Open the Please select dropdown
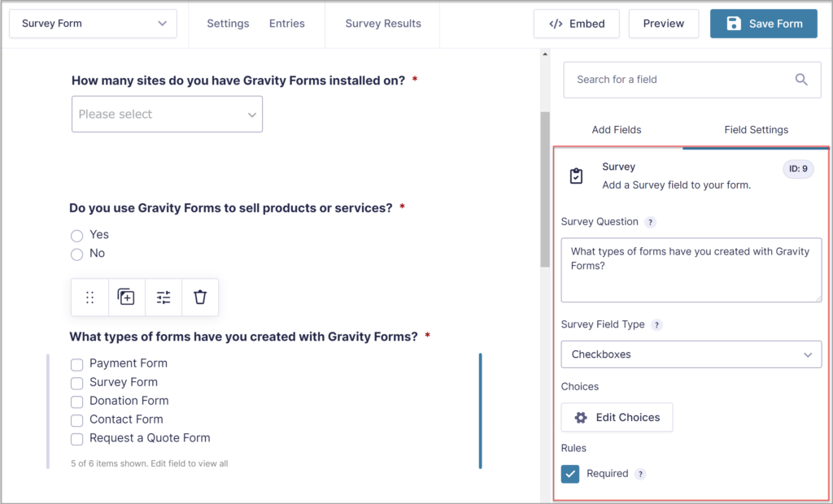This screenshot has height=504, width=833. (x=167, y=114)
